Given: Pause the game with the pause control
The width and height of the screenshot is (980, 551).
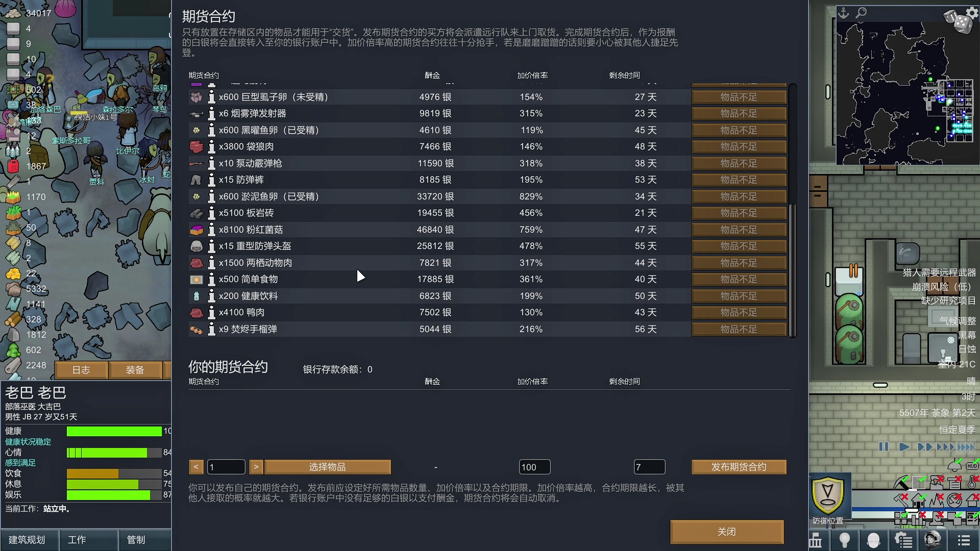Looking at the screenshot, I should (x=885, y=446).
